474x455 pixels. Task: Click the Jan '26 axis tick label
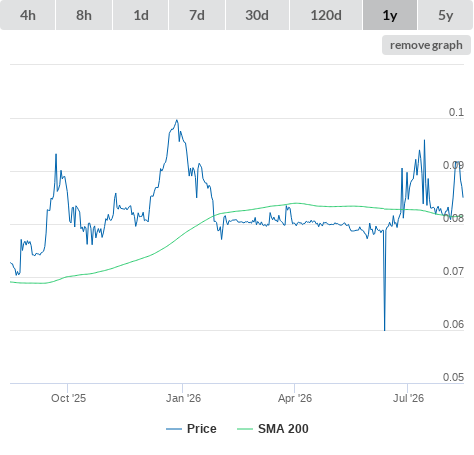(x=183, y=398)
